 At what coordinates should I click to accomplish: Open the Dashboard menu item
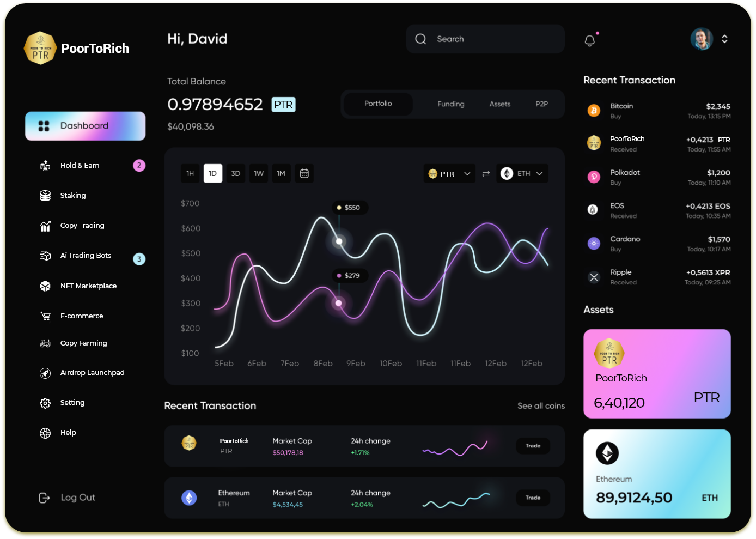[86, 126]
